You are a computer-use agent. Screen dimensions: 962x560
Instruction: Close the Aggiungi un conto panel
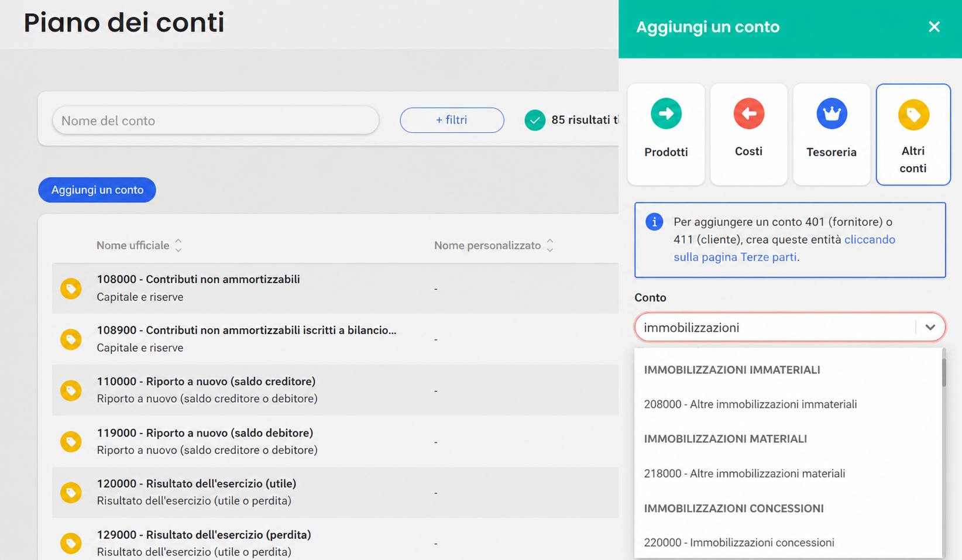point(934,27)
